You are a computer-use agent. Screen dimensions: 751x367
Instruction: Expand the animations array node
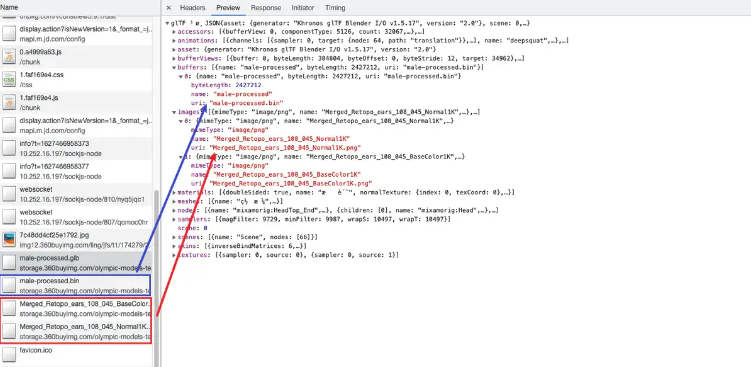pos(174,41)
